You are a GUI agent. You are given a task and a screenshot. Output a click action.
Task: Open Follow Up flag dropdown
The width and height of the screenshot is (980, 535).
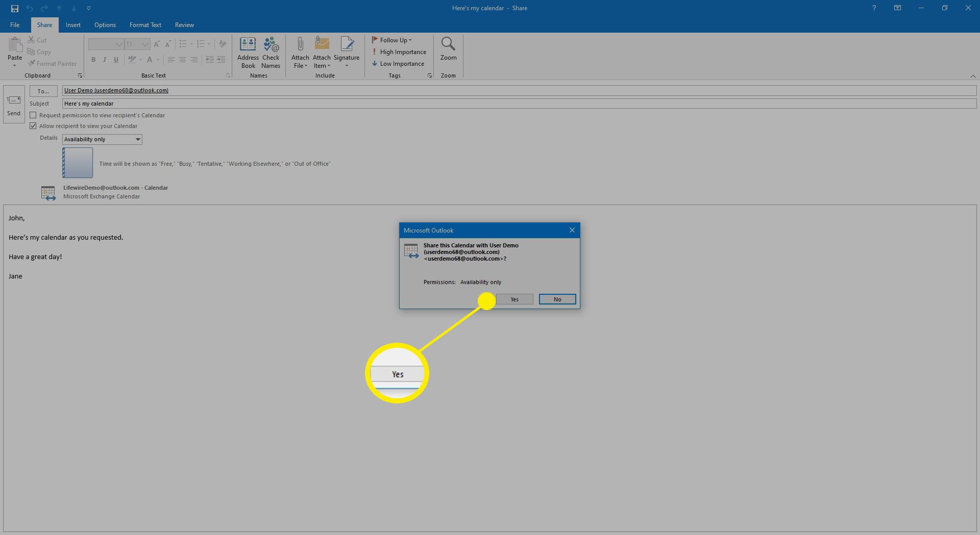(391, 40)
